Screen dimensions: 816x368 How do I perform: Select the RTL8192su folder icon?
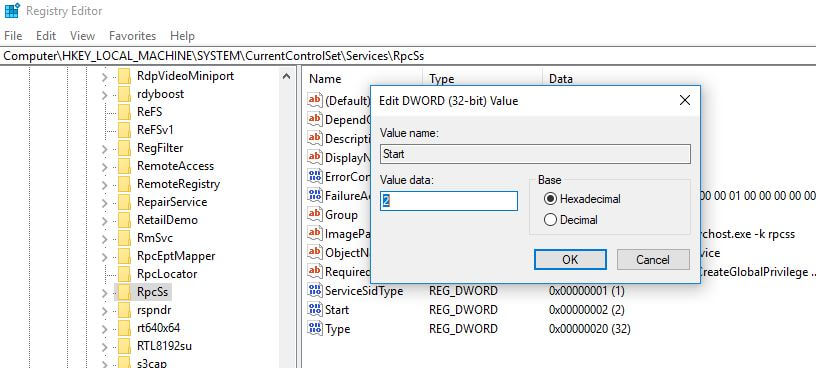[124, 346]
